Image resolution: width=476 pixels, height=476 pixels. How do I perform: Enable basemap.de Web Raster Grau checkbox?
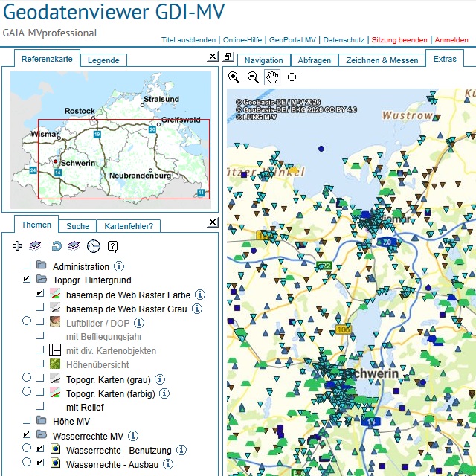(40, 307)
